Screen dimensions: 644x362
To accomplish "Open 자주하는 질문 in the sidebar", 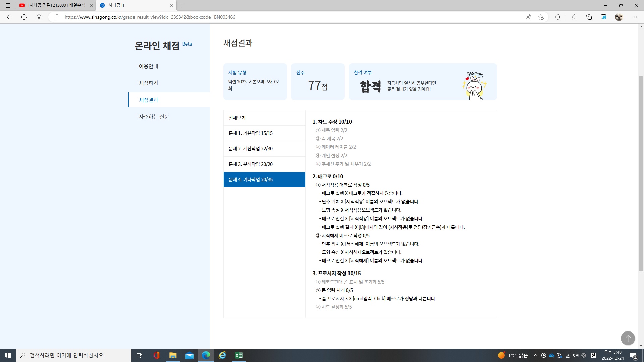I will point(154,117).
